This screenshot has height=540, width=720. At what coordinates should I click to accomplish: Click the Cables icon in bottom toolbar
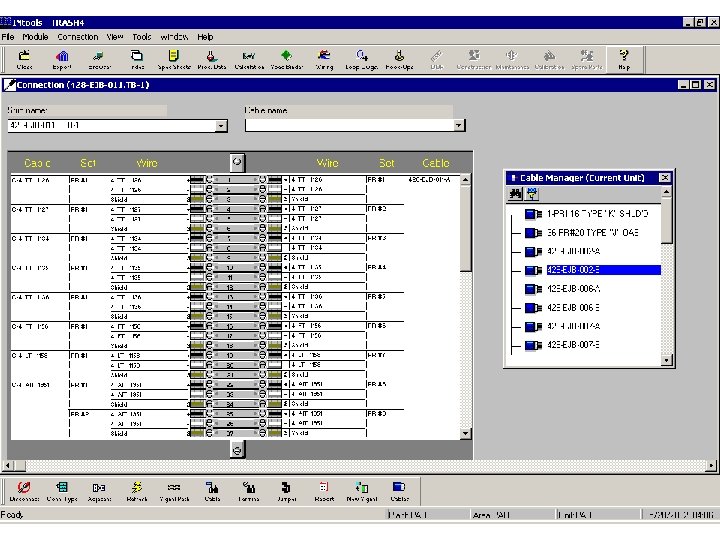[x=399, y=491]
